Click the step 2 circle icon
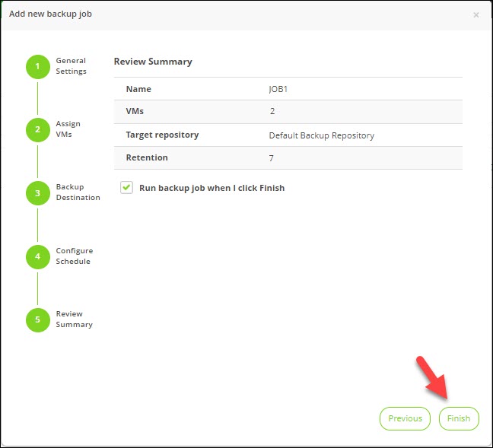This screenshot has height=448, width=493. [x=37, y=129]
